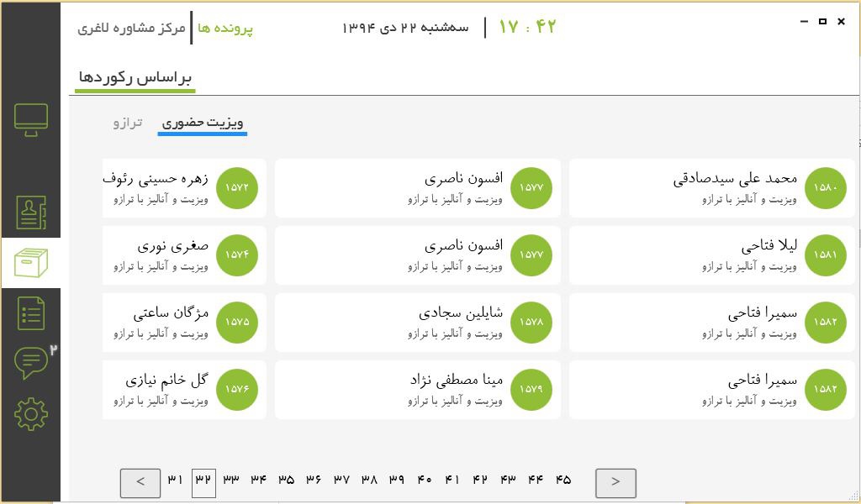The image size is (861, 504).
Task: Jump to page 45 in pagination
Action: (x=563, y=480)
